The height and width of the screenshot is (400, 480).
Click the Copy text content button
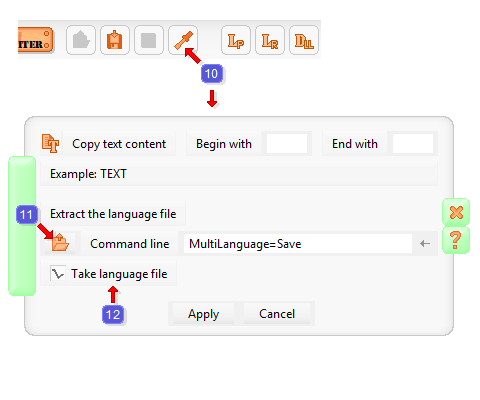pos(119,144)
